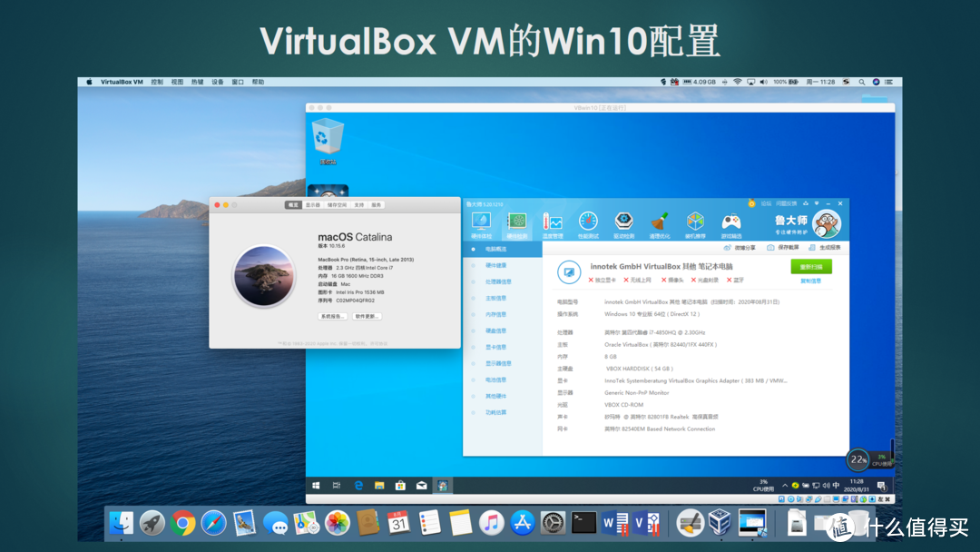
Task: Select 电脑概览 in Ludashi sidebar
Action: [x=503, y=249]
